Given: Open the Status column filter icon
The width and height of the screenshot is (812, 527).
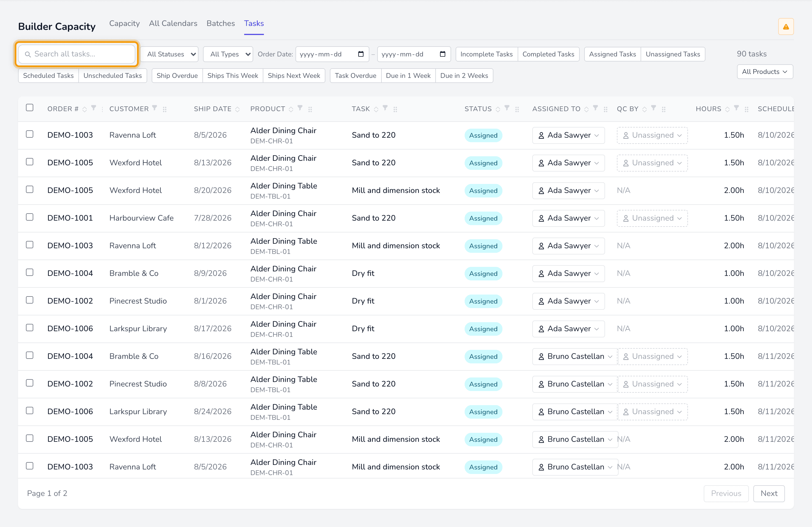Looking at the screenshot, I should 507,108.
